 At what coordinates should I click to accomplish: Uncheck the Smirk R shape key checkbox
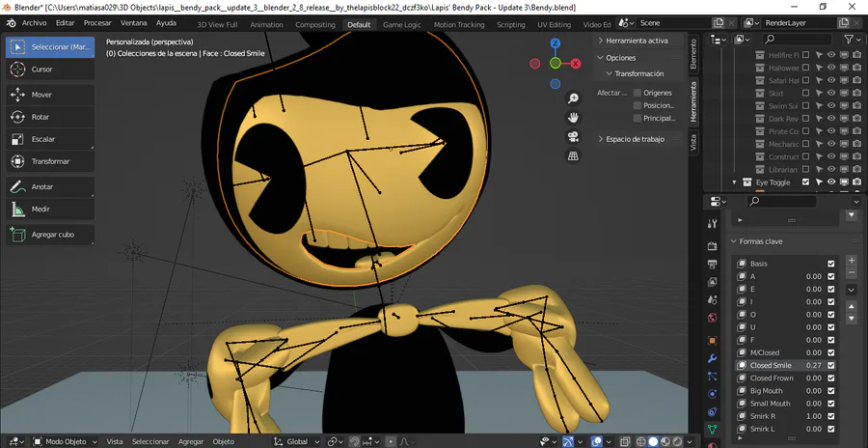[830, 416]
